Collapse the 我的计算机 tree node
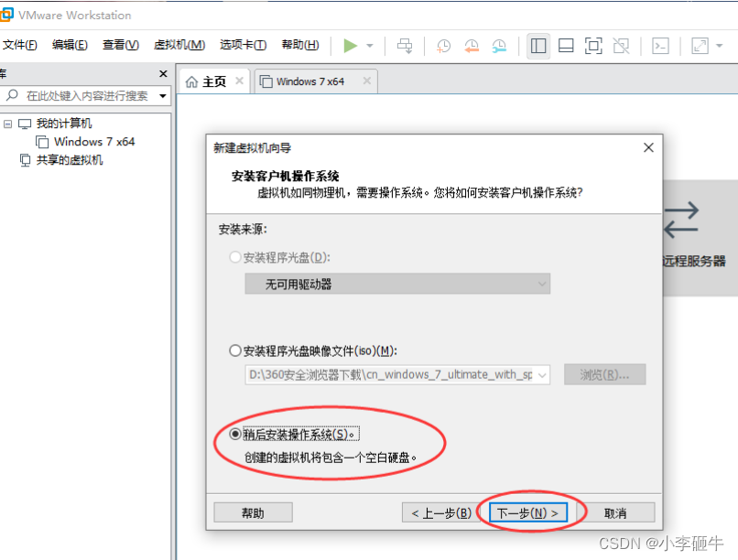 click(7, 124)
